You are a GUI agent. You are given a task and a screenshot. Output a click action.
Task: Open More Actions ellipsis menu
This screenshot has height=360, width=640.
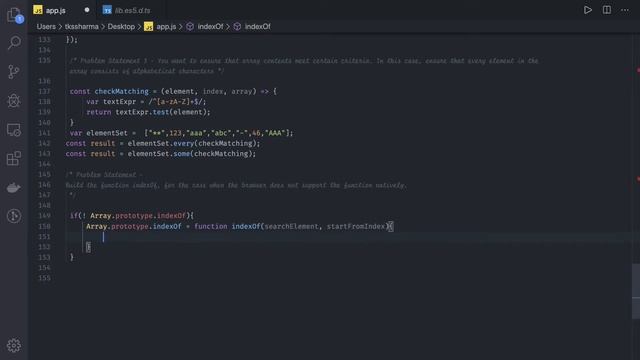pos(625,10)
